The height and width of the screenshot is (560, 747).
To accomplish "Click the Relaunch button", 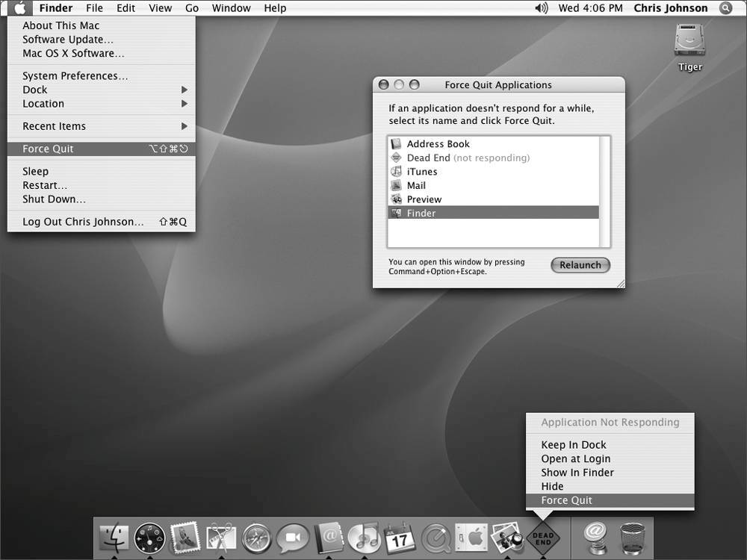I will [580, 265].
